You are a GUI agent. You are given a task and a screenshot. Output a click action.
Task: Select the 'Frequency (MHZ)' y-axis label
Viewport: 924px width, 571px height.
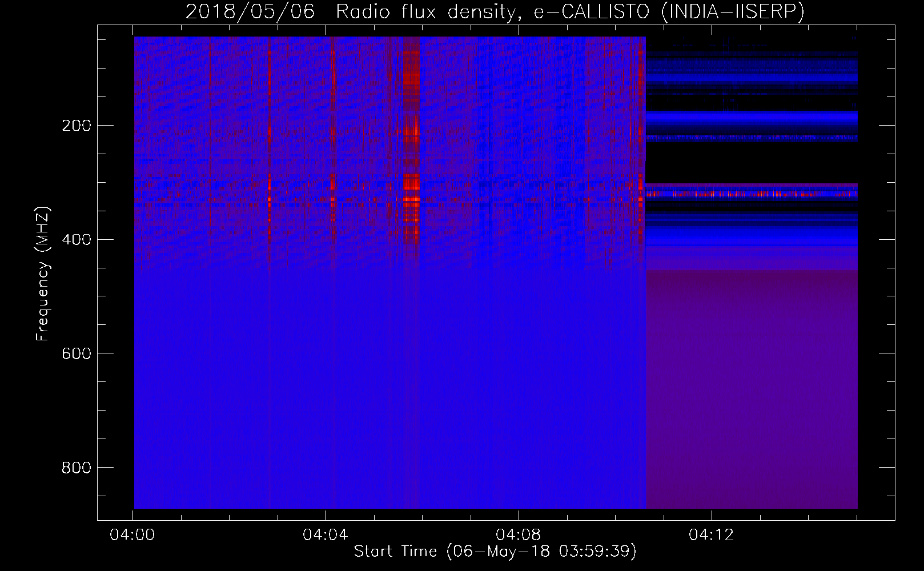click(43, 274)
